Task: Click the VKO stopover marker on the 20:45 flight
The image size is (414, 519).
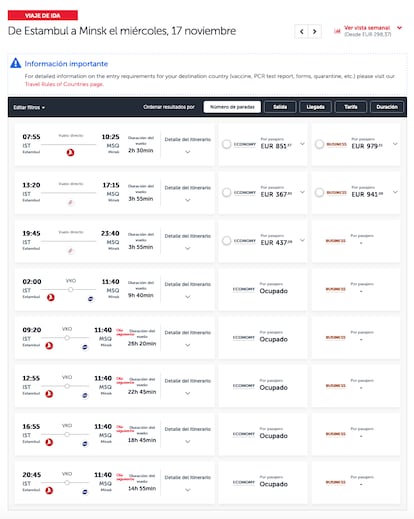Action: (x=67, y=482)
